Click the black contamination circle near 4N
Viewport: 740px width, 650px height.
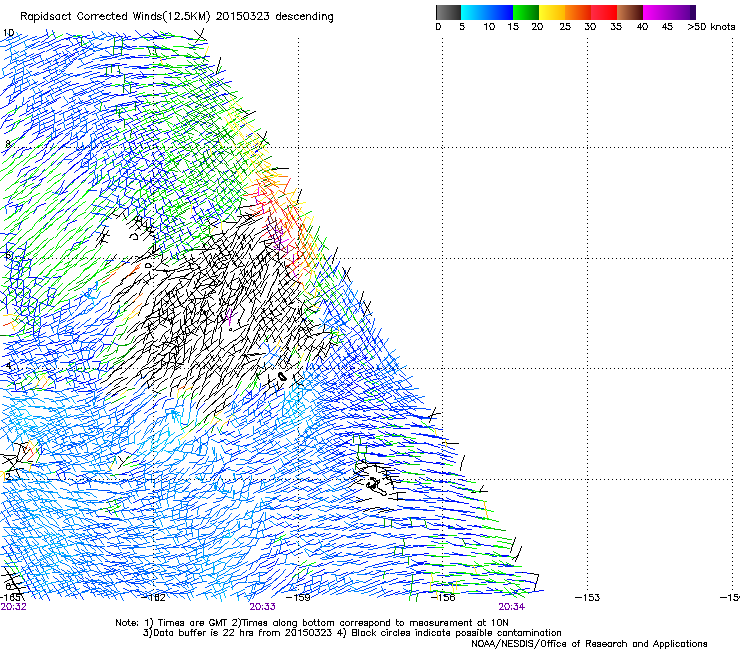tap(282, 377)
